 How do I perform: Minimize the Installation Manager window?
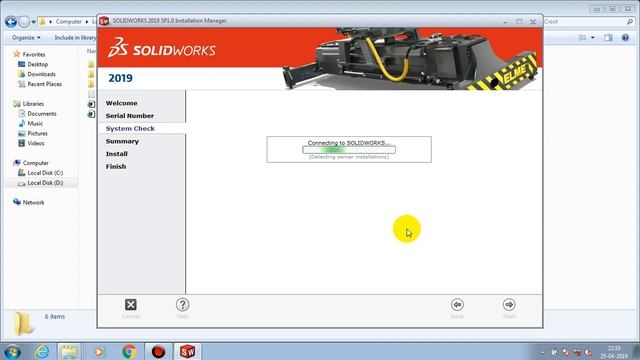tap(505, 22)
